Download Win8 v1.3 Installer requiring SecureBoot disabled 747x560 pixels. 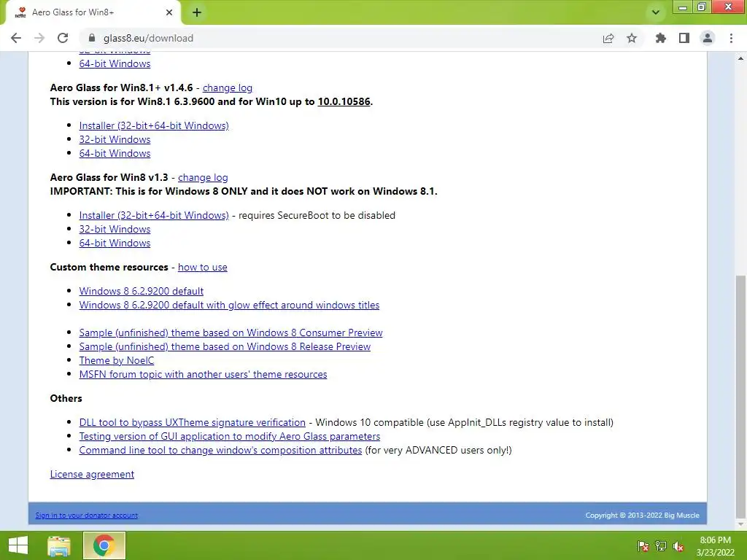(x=154, y=215)
